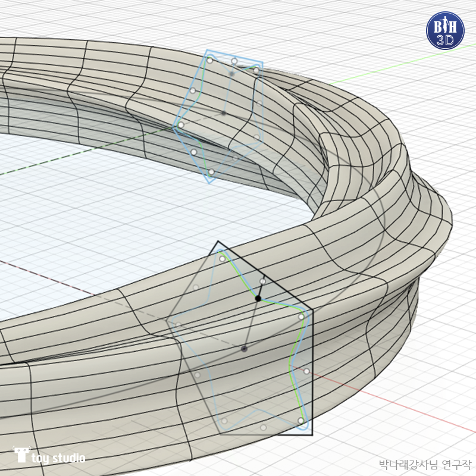The width and height of the screenshot is (476, 476).
Task: Pick the center point of lower star profile
Action: click(x=244, y=349)
